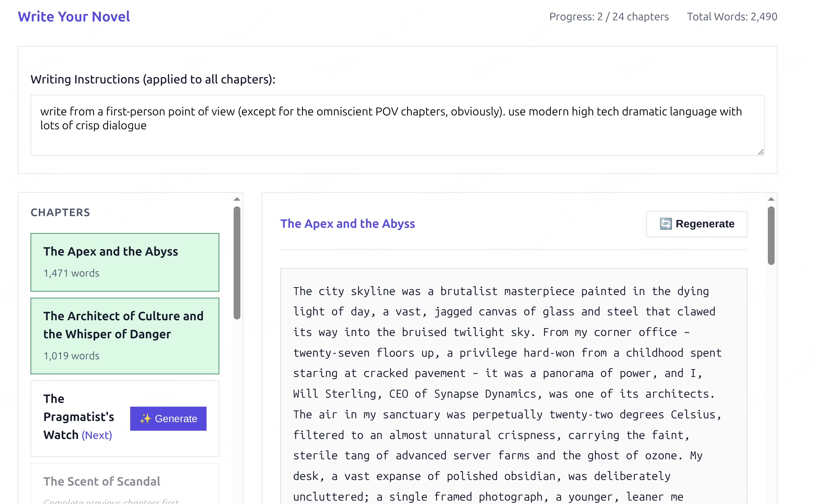Image resolution: width=816 pixels, height=504 pixels.
Task: Click the textarea resize handle corner
Action: (x=761, y=152)
